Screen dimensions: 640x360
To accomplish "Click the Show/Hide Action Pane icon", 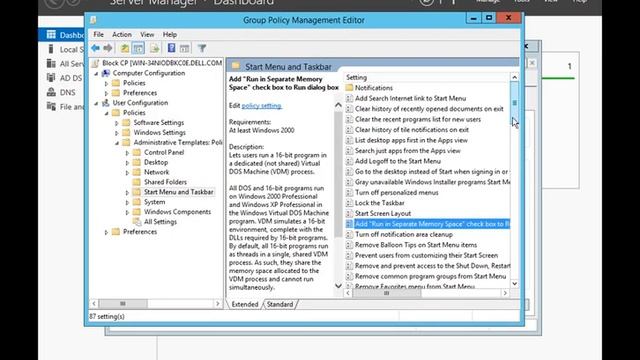I will point(184,48).
